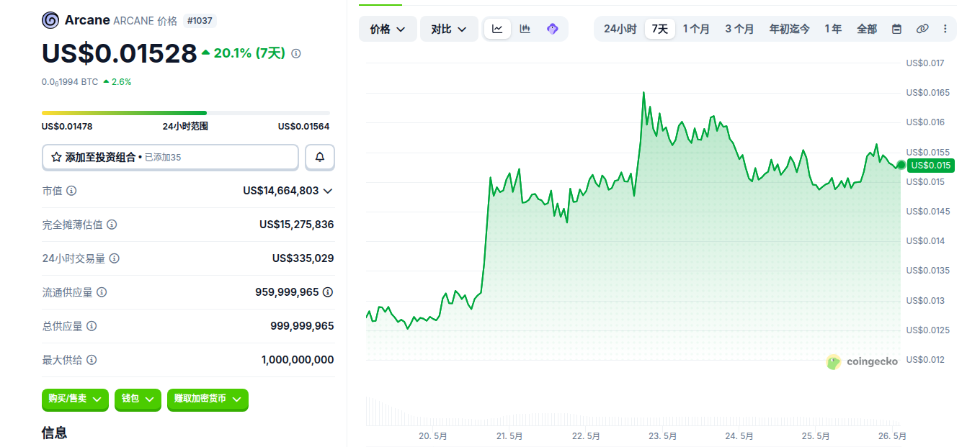
Task: Show info icon beside 流通供应量 label
Action: [x=102, y=292]
